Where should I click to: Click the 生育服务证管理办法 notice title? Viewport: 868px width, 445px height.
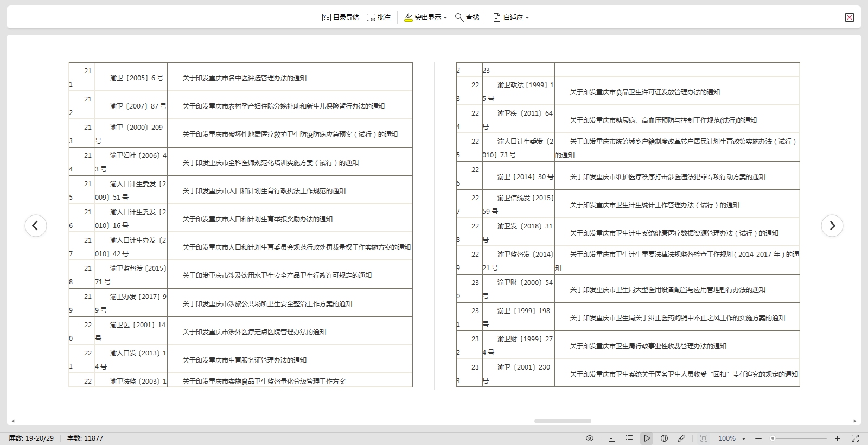(245, 360)
